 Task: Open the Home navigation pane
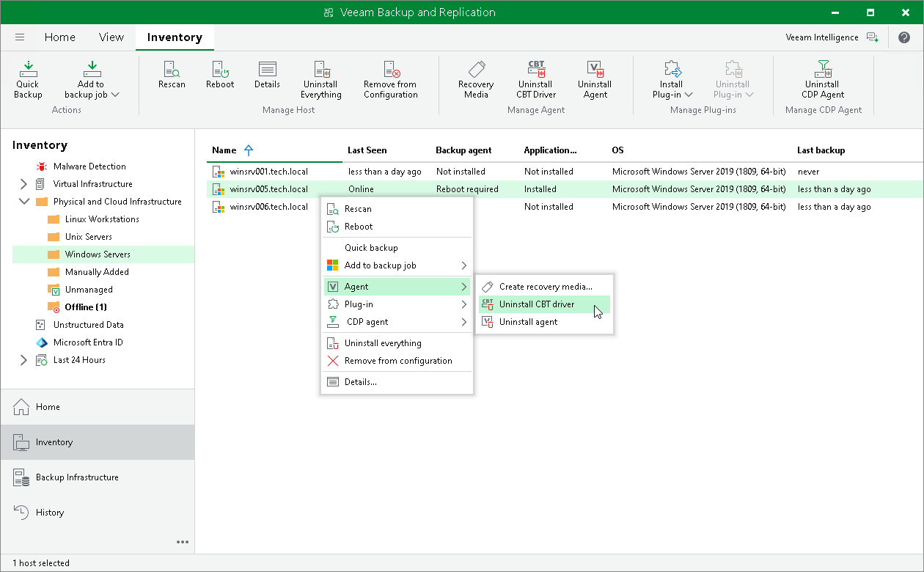[x=98, y=407]
